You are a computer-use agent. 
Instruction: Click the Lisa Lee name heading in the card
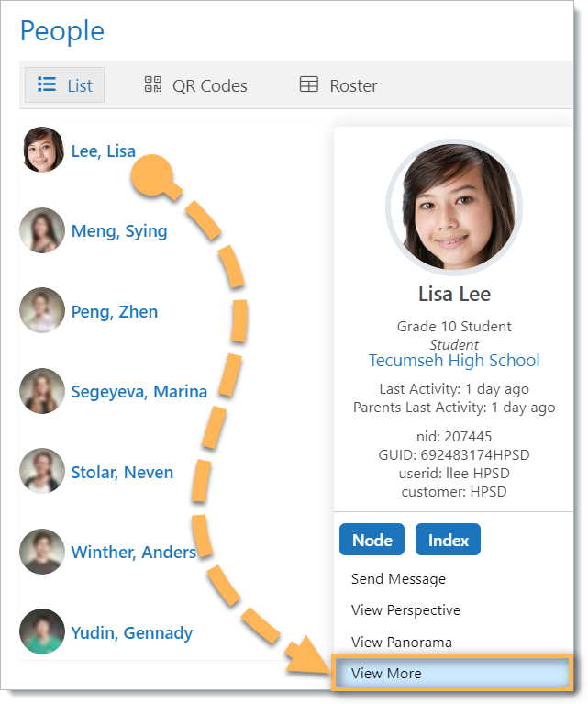pyautogui.click(x=454, y=295)
